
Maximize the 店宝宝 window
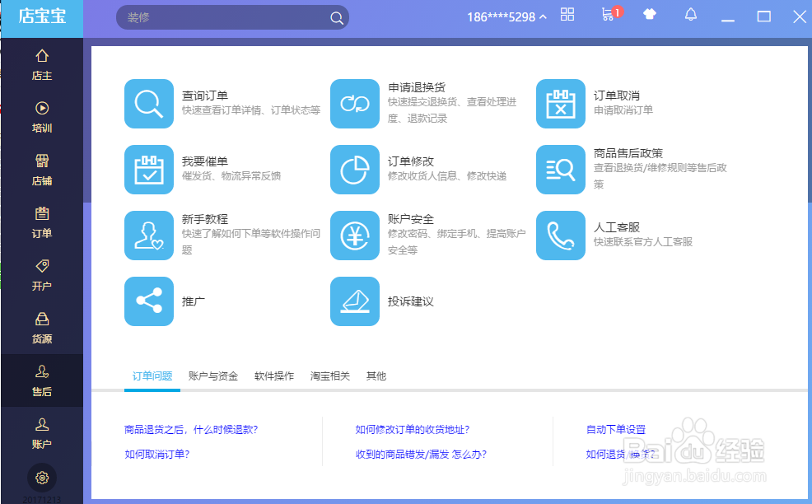pos(764,16)
